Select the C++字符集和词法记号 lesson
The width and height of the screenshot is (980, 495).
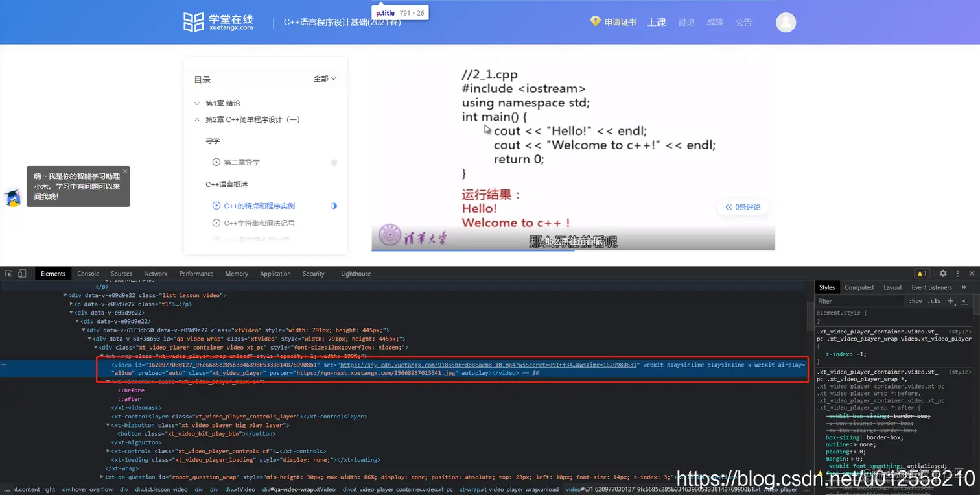point(259,223)
